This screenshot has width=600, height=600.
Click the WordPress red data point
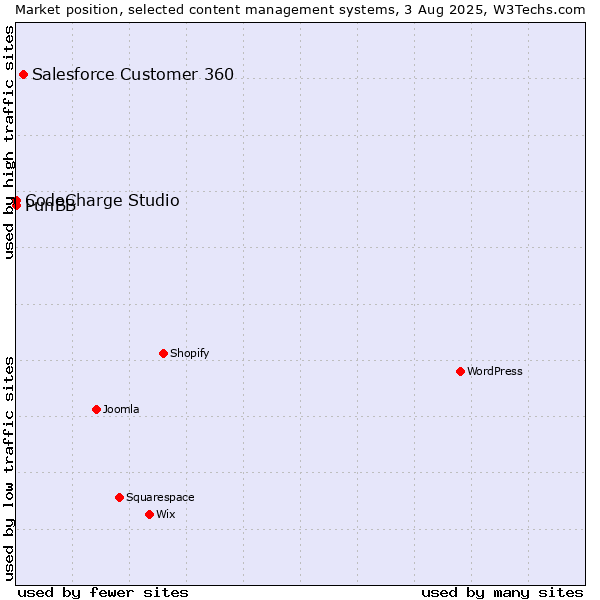pyautogui.click(x=460, y=371)
